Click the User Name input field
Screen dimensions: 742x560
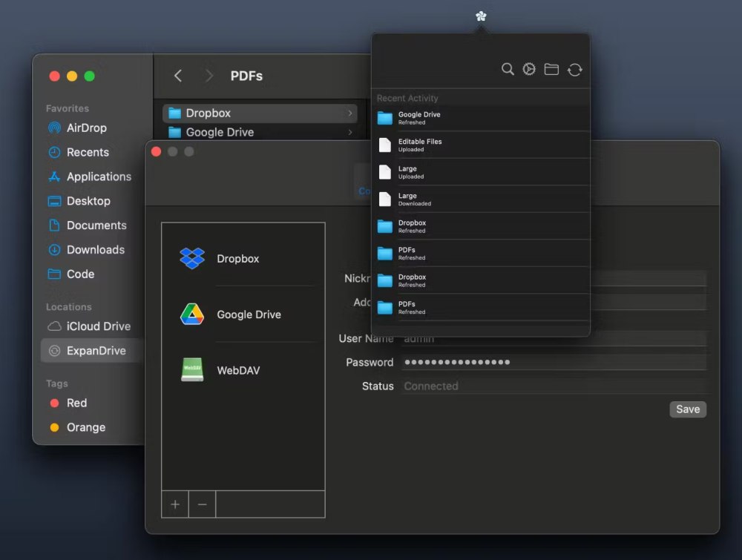tap(554, 339)
